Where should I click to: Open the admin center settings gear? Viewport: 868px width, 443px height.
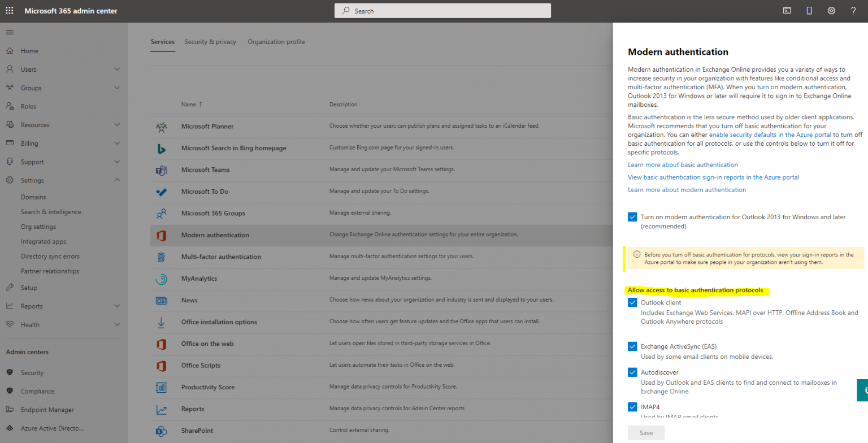[830, 10]
